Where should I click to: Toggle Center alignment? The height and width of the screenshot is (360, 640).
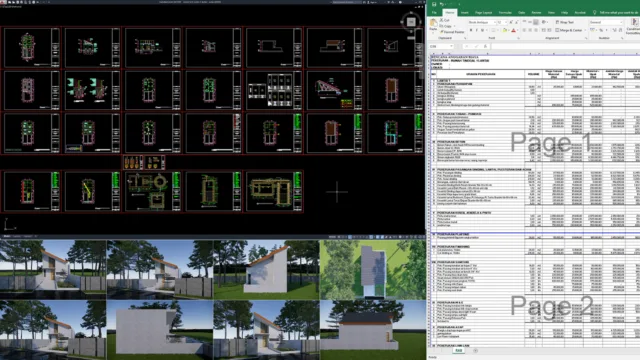pos(530,30)
